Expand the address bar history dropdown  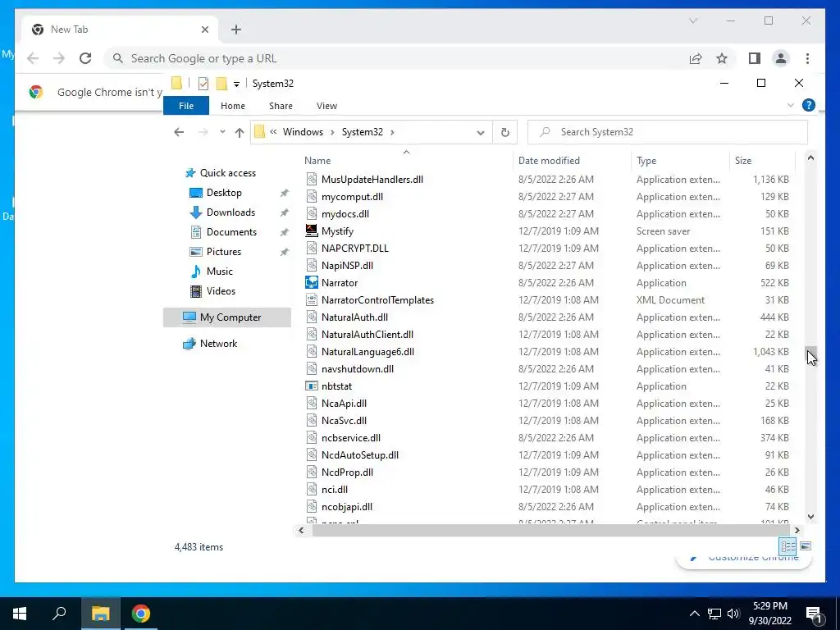481,133
